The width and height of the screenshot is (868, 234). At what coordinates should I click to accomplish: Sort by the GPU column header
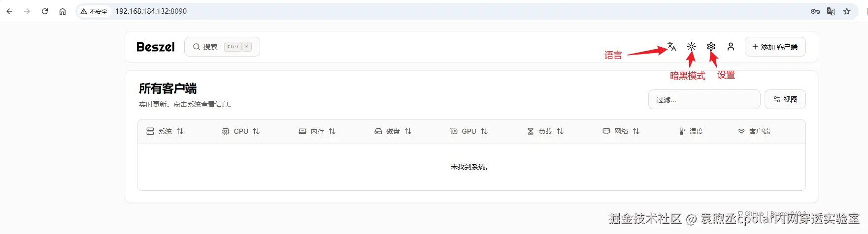click(469, 131)
